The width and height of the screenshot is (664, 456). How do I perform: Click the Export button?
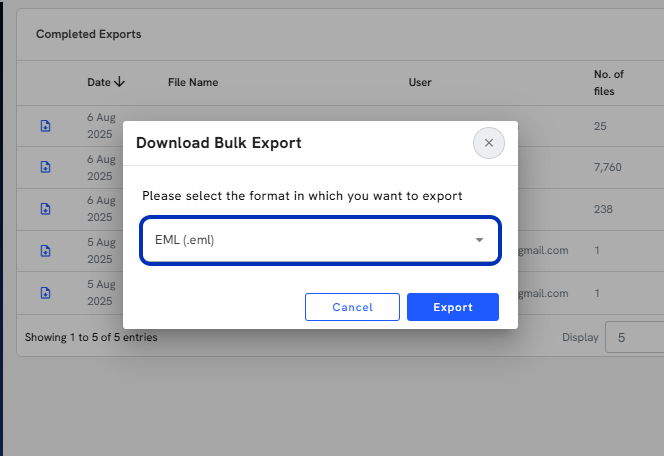453,307
